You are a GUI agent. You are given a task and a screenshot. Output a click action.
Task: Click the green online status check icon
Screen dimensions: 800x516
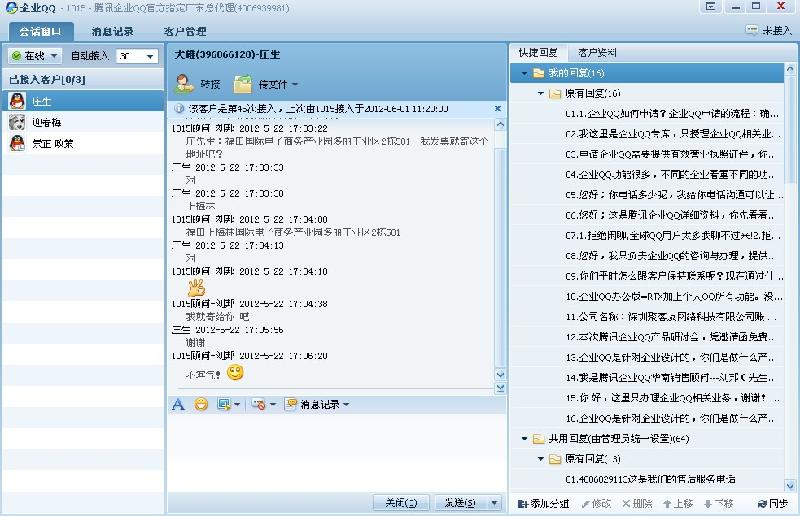tap(16, 56)
